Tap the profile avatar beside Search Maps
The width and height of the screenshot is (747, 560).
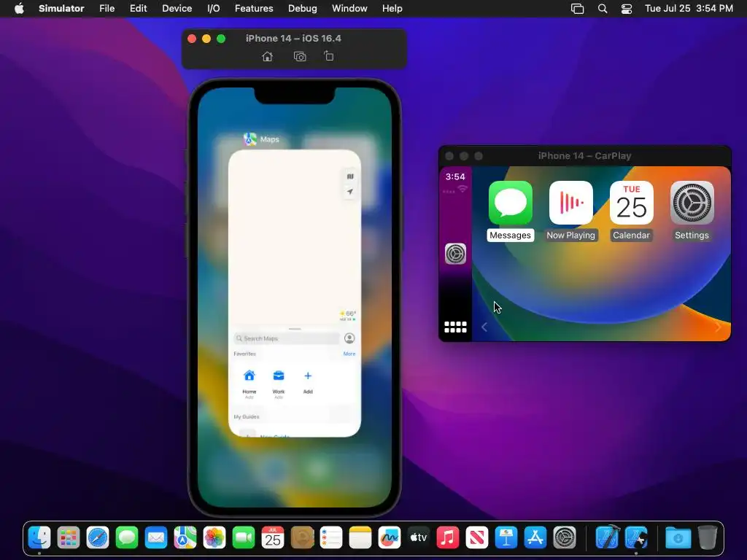pos(349,338)
